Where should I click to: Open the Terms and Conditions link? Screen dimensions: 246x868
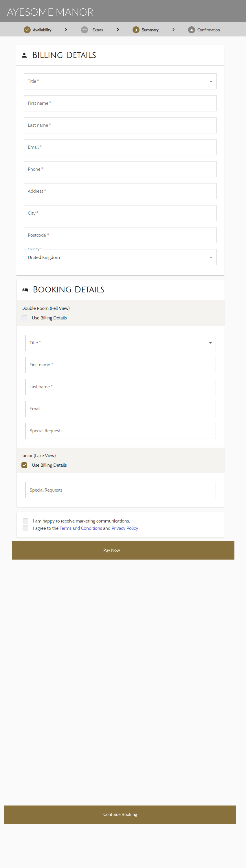(80, 528)
